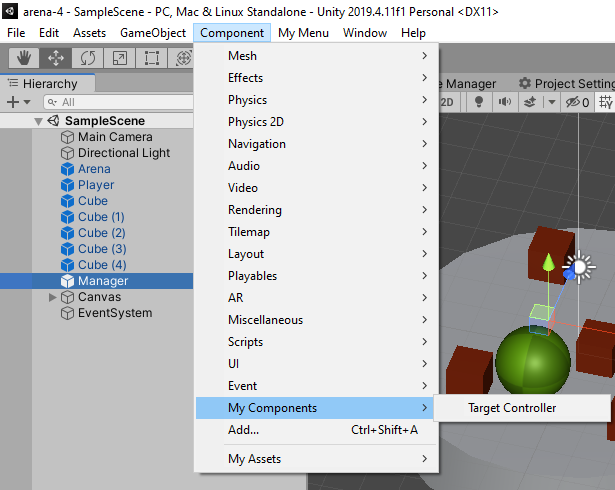Toggle scene lighting bulb icon
This screenshot has height=490, width=615.
(x=479, y=102)
